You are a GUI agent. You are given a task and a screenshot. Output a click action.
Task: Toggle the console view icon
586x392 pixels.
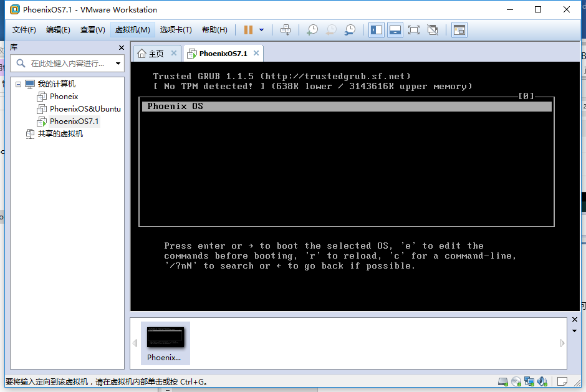[459, 30]
